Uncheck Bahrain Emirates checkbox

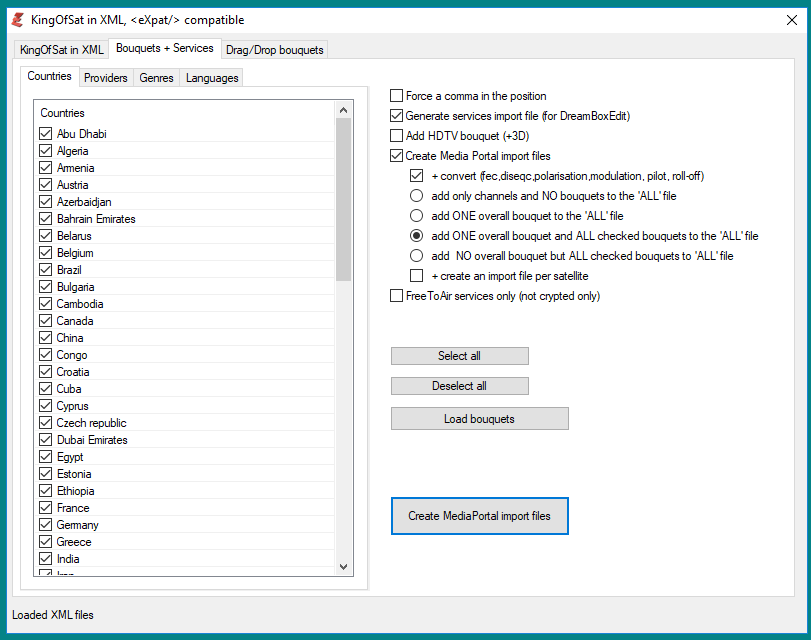tap(46, 219)
